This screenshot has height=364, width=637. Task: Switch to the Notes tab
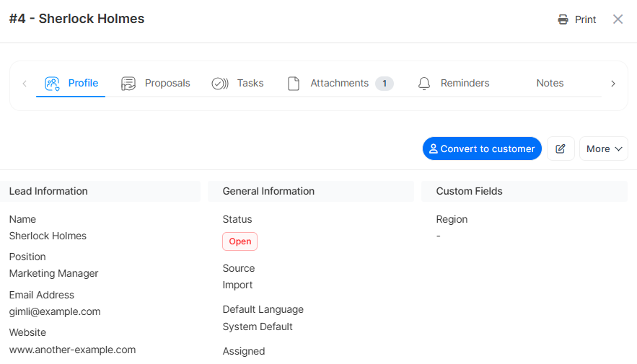550,83
